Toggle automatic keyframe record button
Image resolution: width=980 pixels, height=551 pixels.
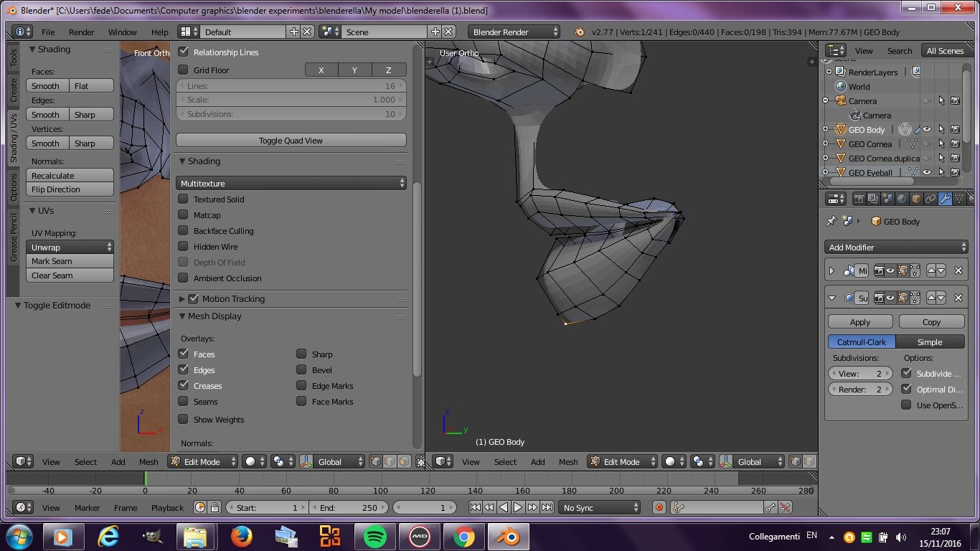click(659, 507)
